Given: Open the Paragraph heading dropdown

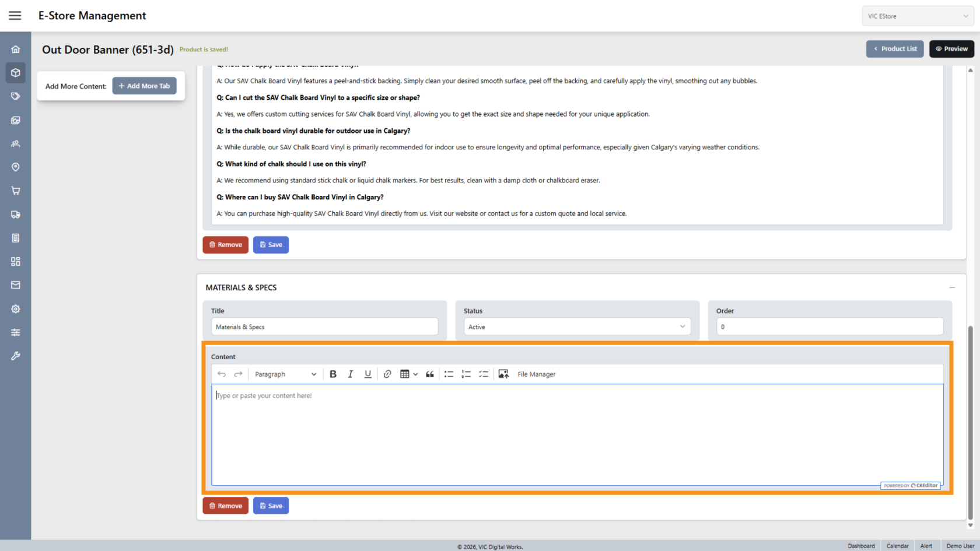Looking at the screenshot, I should click(285, 374).
